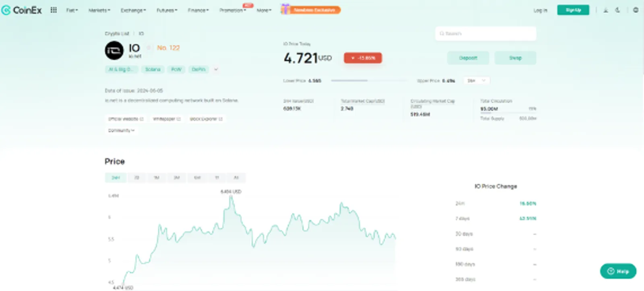Image resolution: width=644 pixels, height=291 pixels.
Task: Click the IO coin logo
Action: [114, 51]
